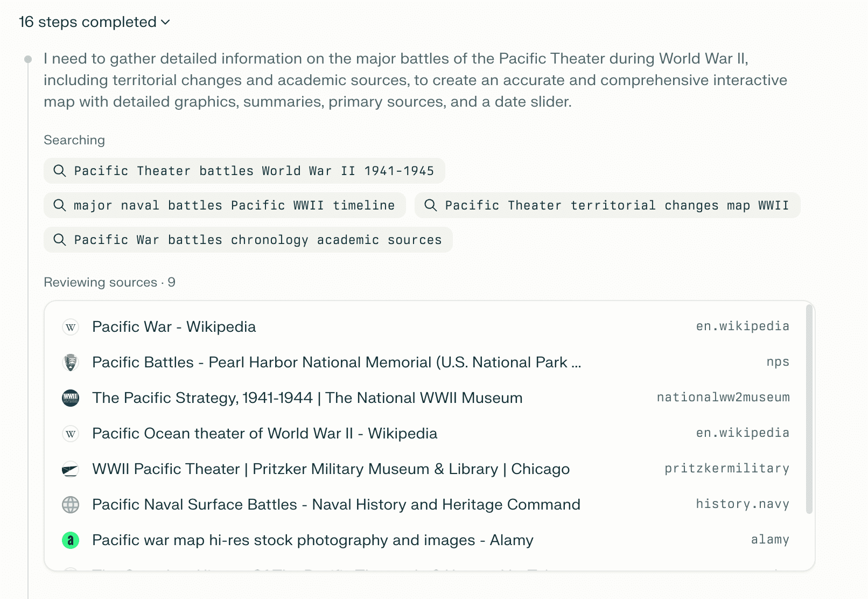Click search icon in 'chronology academic sources' chip
Viewport: 868px width, 599px height.
click(60, 240)
